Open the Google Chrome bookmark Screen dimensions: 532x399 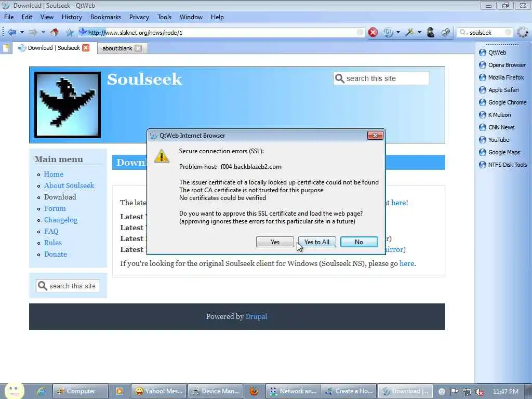(503, 102)
